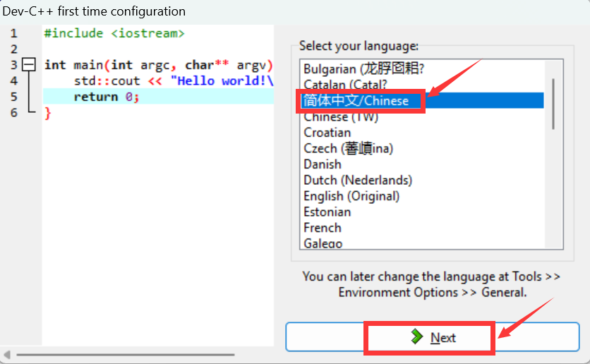Viewport: 590px width, 364px height.
Task: Select 简体中文/Chinese language entry
Action: (422, 100)
